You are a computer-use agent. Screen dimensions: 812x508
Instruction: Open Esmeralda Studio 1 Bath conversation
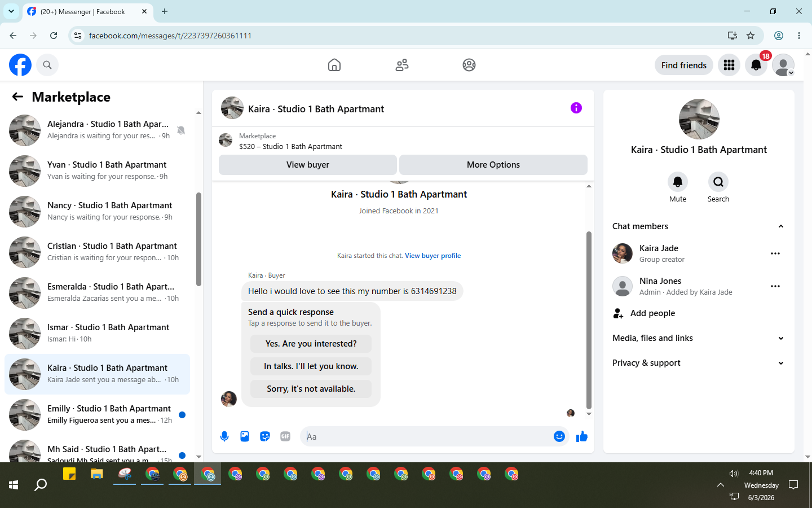97,293
